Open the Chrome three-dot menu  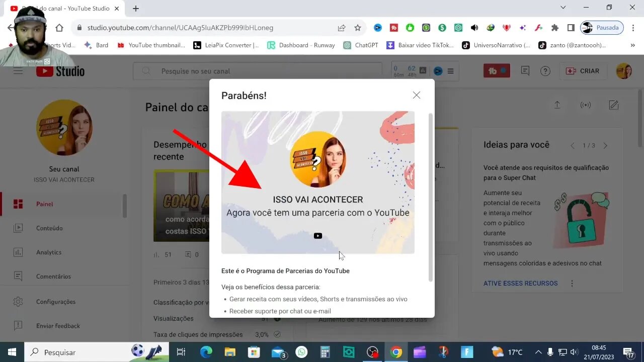(x=633, y=28)
